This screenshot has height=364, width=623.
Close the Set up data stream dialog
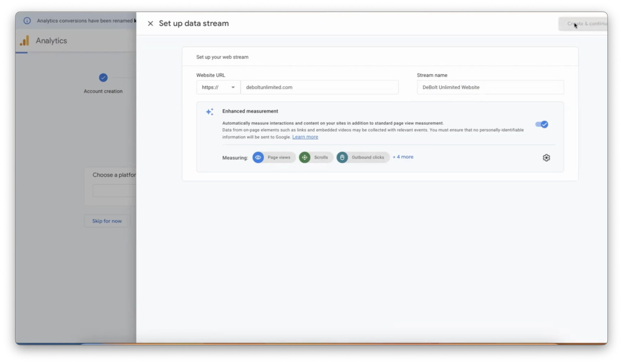click(x=150, y=23)
